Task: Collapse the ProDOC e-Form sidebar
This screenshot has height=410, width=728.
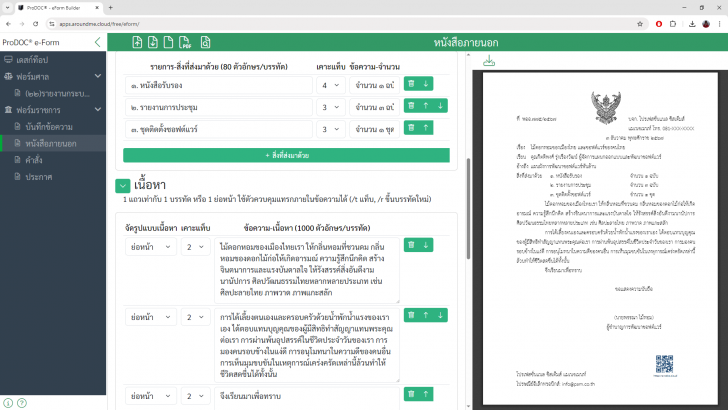Action: (98, 42)
